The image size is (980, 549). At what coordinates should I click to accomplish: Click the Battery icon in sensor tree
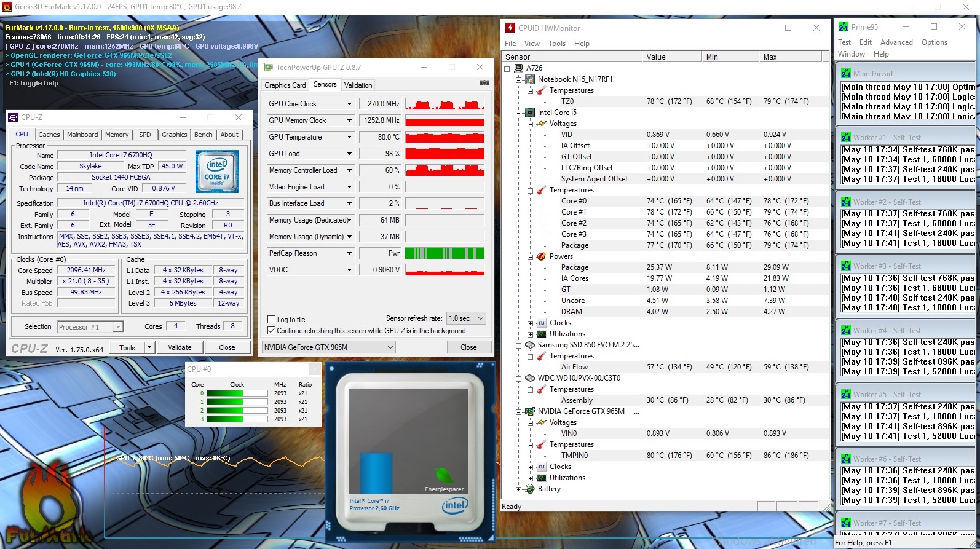[530, 489]
